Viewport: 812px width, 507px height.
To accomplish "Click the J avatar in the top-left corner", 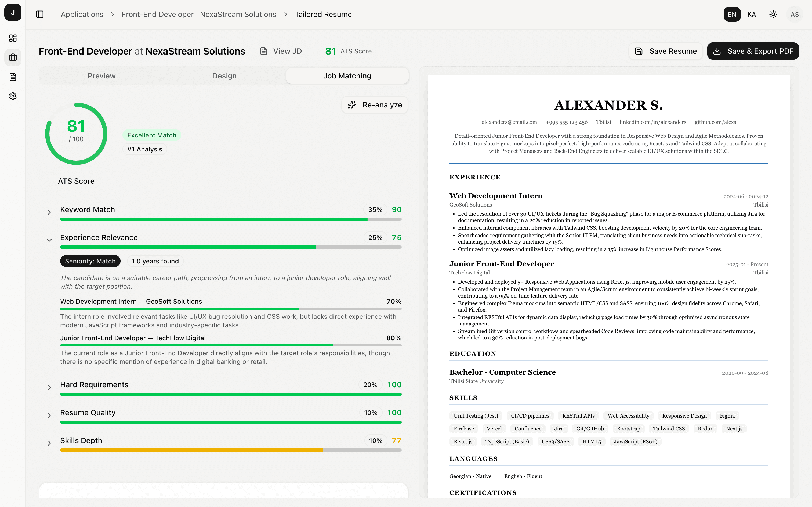I will point(13,13).
